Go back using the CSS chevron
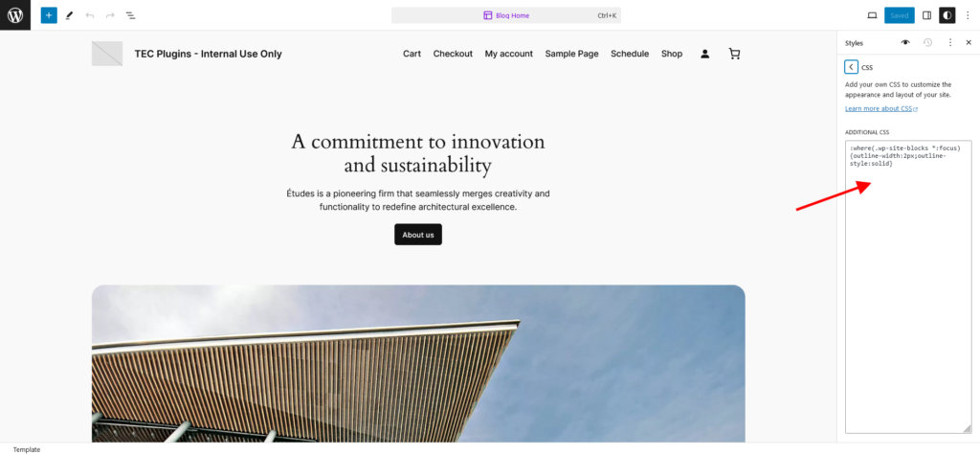Screen dimensions: 980x455 (851, 67)
